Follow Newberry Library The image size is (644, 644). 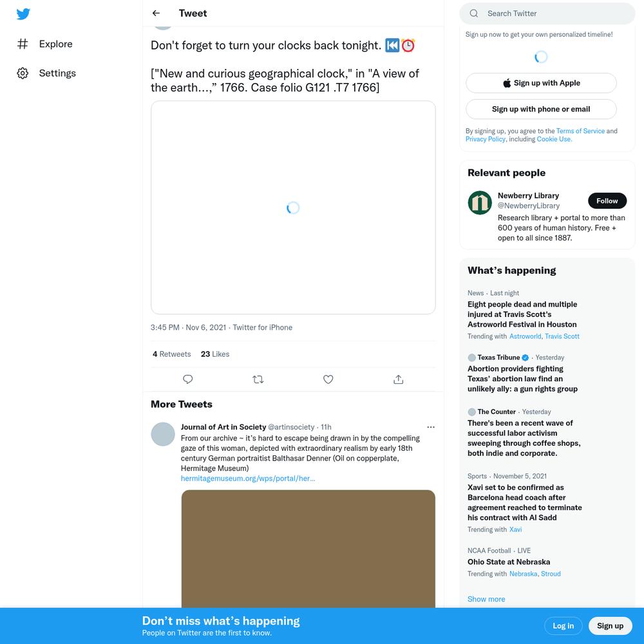click(607, 201)
